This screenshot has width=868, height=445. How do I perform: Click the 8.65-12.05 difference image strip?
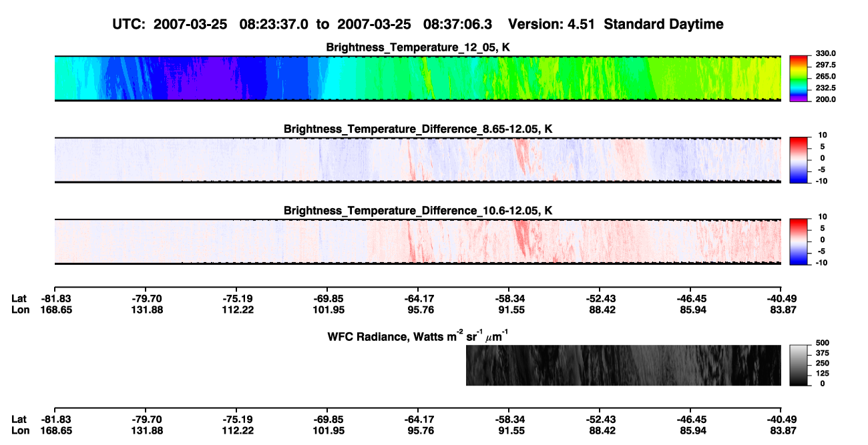(x=417, y=159)
